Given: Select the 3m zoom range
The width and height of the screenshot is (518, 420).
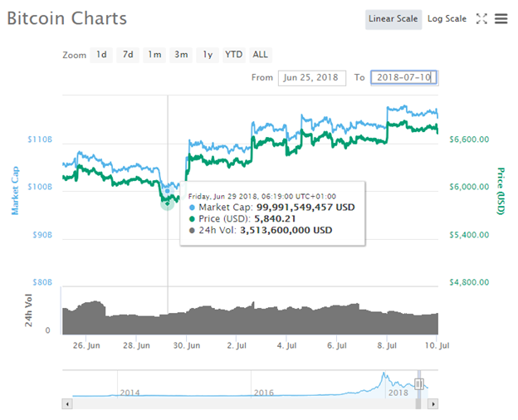Looking at the screenshot, I should click(181, 55).
